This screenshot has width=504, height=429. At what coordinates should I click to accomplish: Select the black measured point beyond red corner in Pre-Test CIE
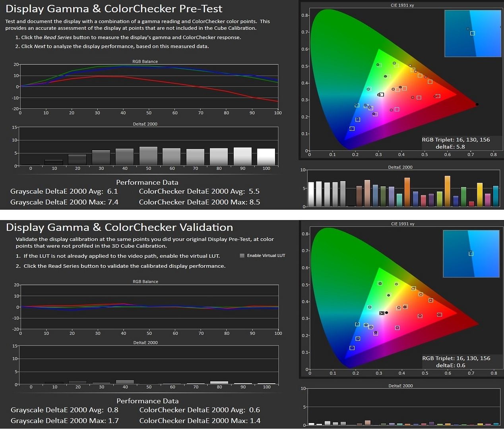point(477,104)
